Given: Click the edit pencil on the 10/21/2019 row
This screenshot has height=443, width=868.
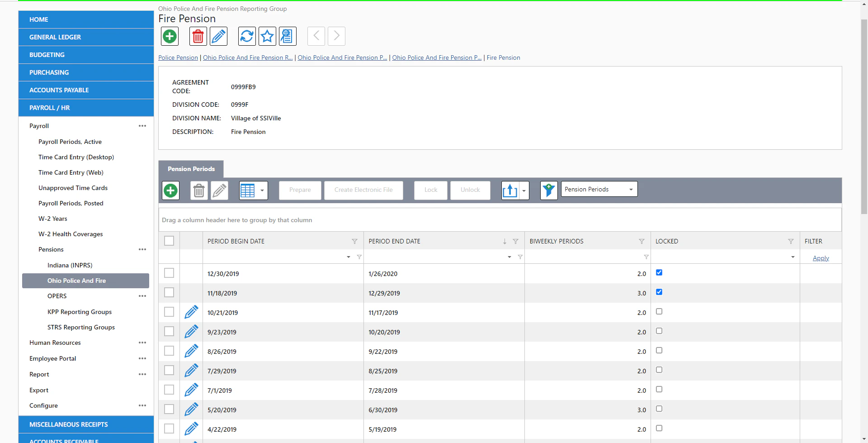Looking at the screenshot, I should pos(191,312).
